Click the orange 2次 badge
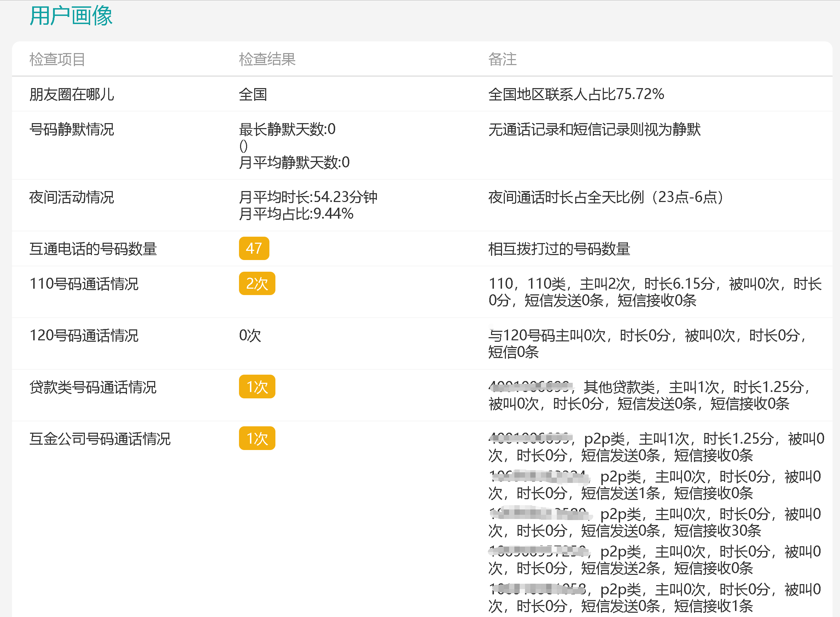Screen dimensions: 840x617 tap(257, 283)
